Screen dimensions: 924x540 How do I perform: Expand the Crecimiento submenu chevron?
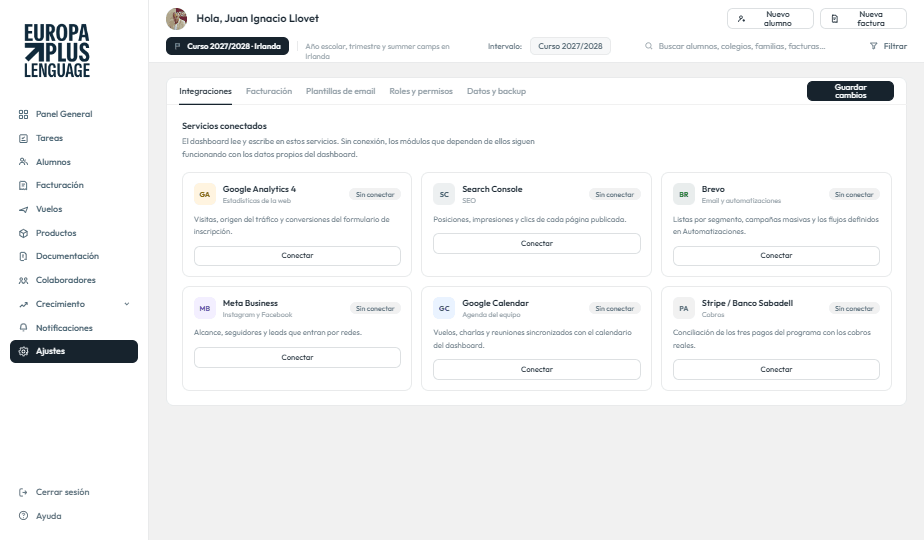click(x=127, y=304)
